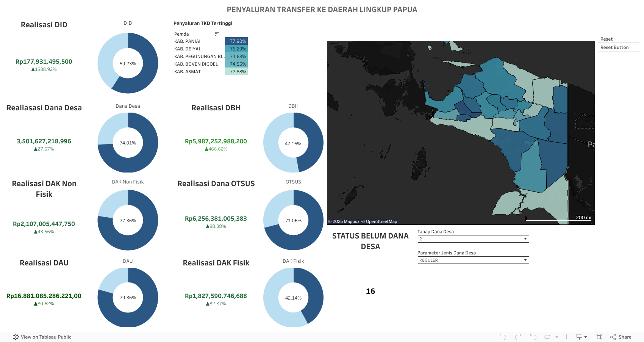Open the Download options icon

coord(581,337)
